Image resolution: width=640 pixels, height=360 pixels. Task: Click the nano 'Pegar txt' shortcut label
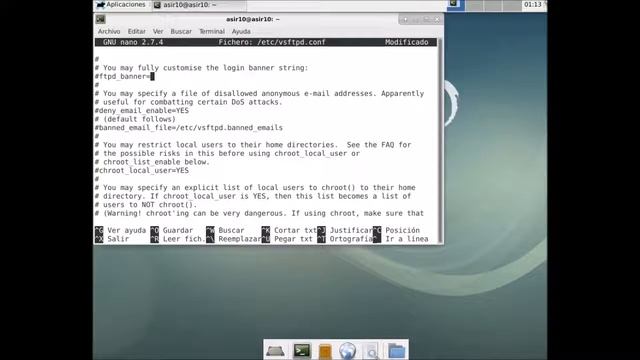(293, 239)
